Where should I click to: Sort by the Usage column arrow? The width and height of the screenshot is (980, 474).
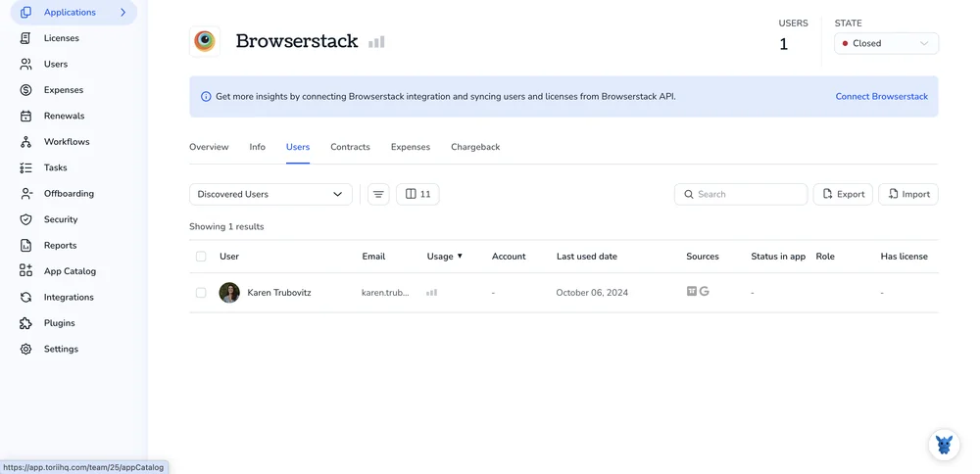[460, 256]
